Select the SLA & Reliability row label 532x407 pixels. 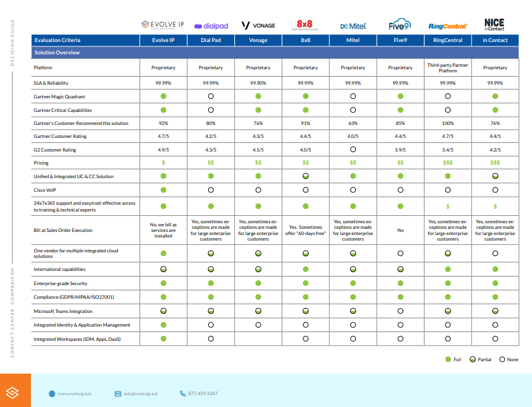pos(51,83)
